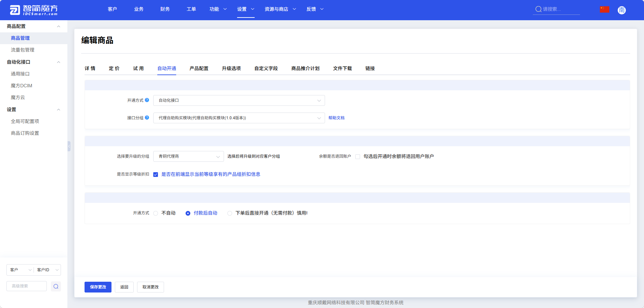Switch to the 商品推介计划 tab
644x308 pixels.
[x=305, y=68]
